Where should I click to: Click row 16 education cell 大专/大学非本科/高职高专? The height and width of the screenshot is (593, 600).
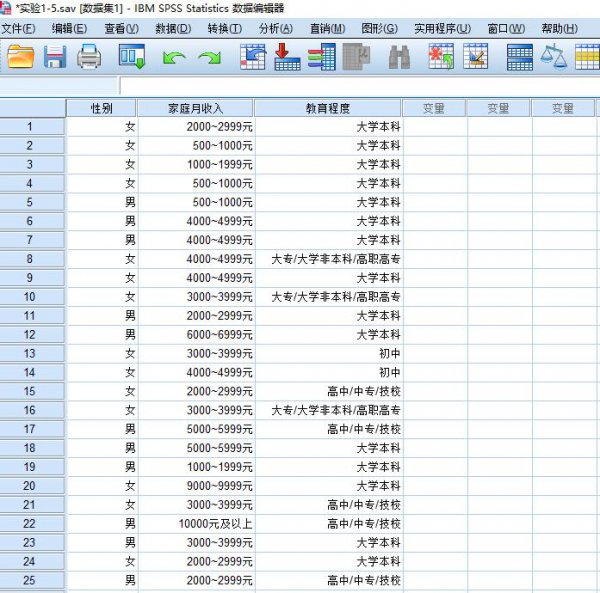(x=329, y=411)
